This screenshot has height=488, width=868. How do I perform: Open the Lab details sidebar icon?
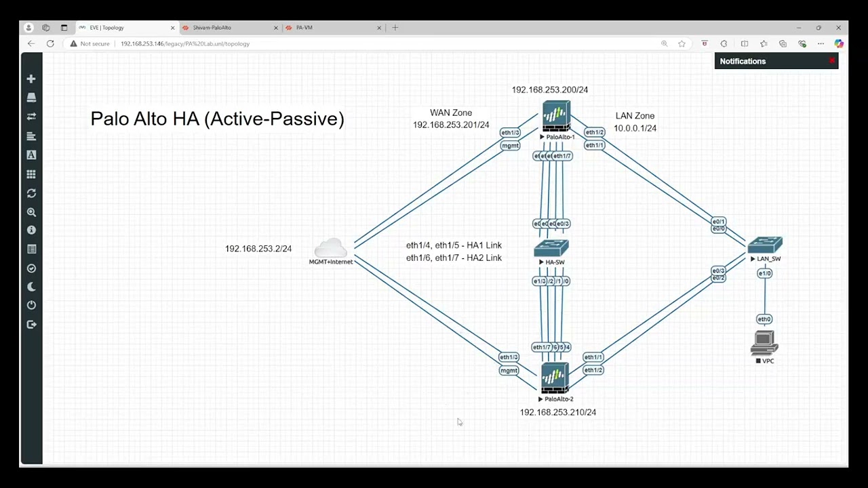31,249
